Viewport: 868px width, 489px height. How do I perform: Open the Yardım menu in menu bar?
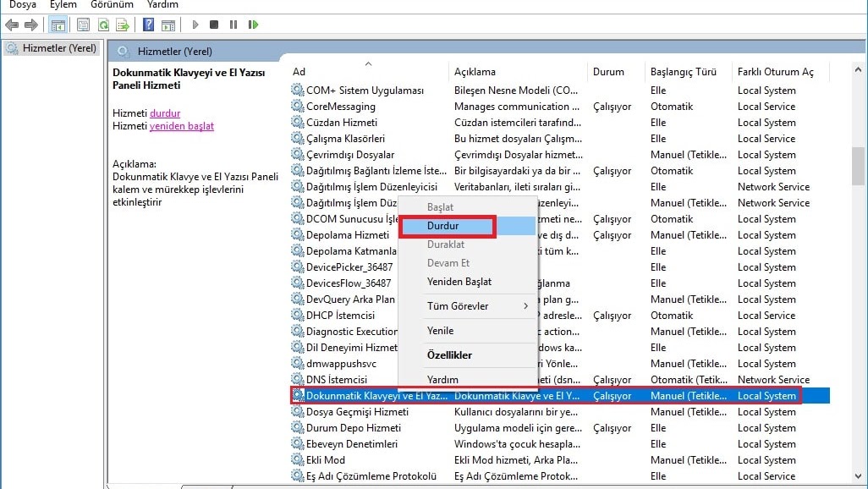(x=162, y=4)
